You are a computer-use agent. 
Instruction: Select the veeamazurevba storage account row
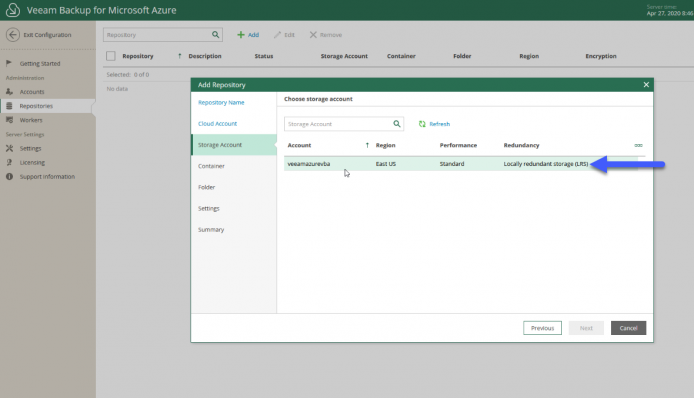(x=461, y=164)
